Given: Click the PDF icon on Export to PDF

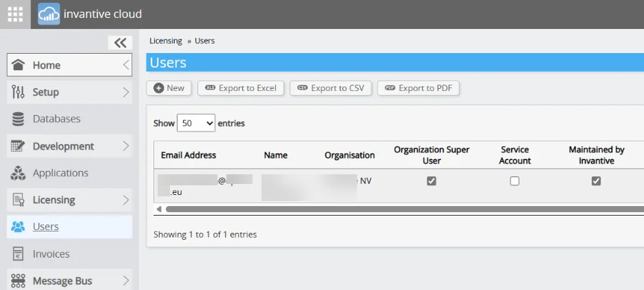Looking at the screenshot, I should click(x=390, y=87).
